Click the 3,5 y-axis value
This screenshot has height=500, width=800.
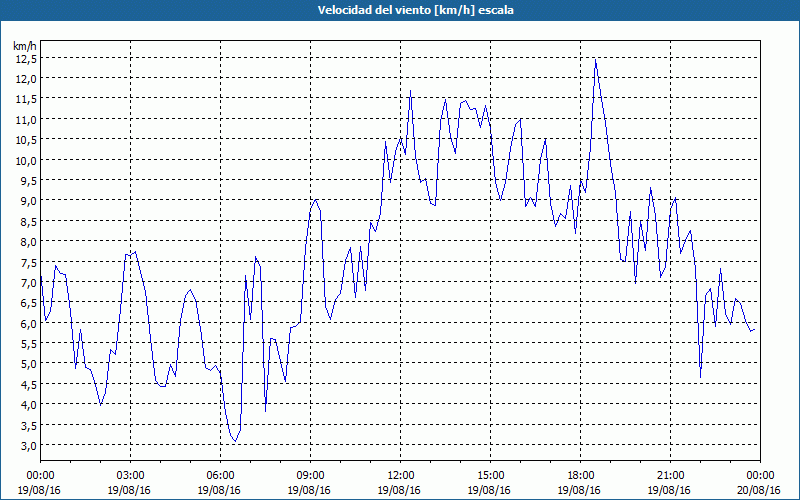(29, 425)
